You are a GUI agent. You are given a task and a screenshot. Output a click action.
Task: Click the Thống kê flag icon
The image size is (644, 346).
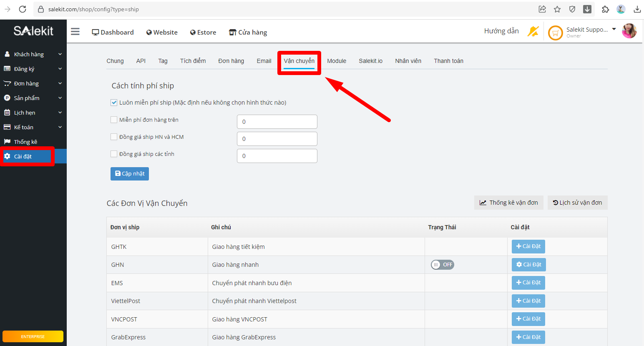(x=7, y=142)
